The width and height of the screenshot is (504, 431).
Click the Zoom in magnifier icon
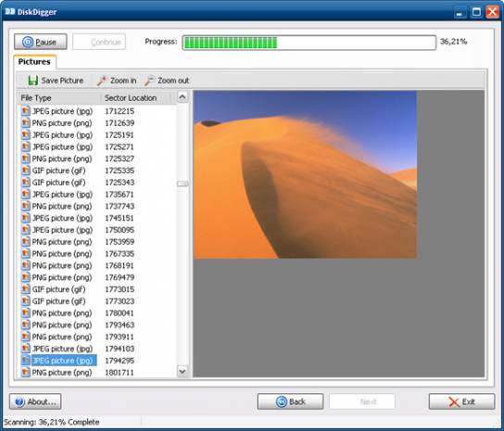pos(102,81)
